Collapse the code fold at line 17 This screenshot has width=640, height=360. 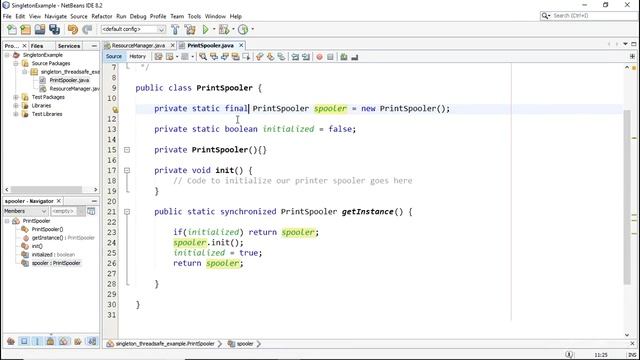[x=127, y=171]
